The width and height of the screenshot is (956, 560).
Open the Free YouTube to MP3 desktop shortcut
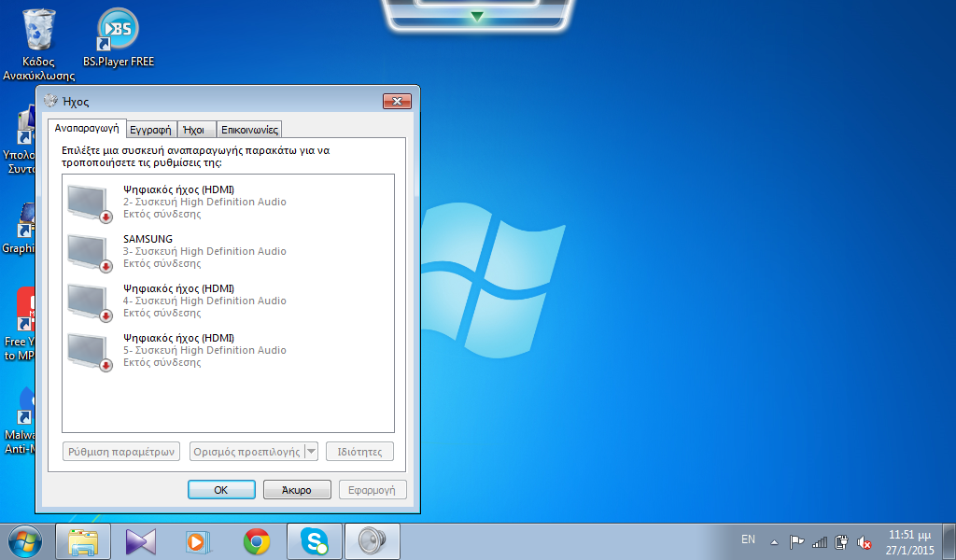point(20,323)
